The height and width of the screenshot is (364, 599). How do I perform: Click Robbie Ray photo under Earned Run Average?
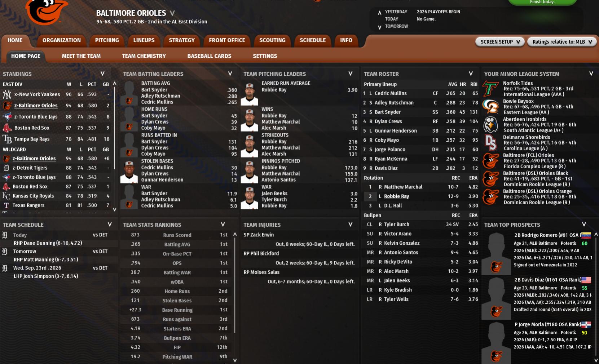coord(249,94)
